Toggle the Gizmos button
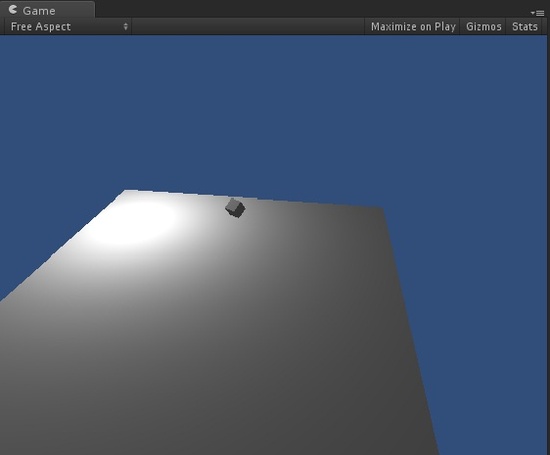The width and height of the screenshot is (550, 455). pyautogui.click(x=483, y=27)
